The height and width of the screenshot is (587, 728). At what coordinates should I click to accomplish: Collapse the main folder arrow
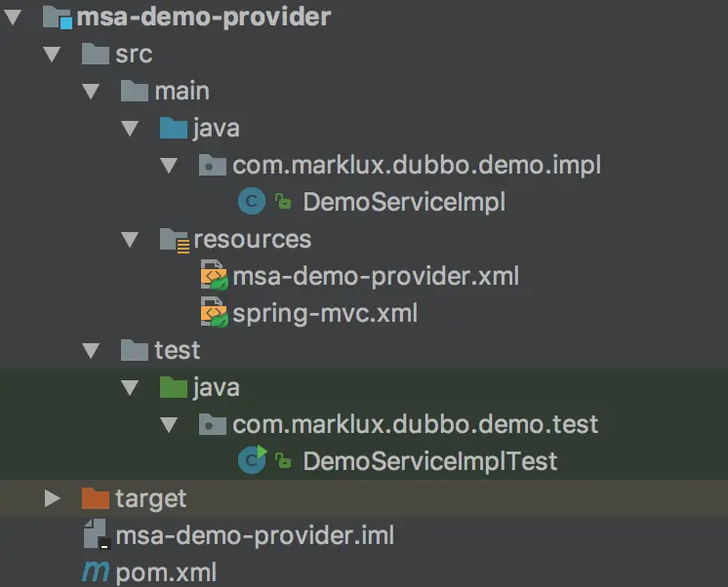[x=91, y=91]
